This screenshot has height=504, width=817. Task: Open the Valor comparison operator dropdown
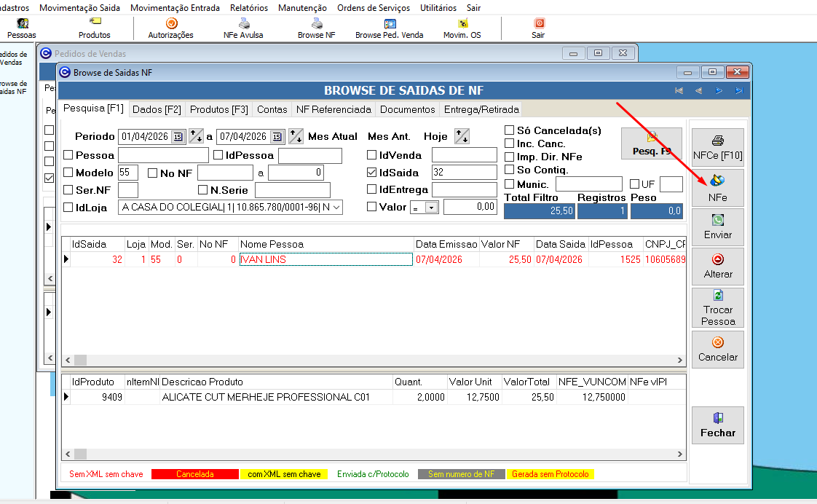431,208
